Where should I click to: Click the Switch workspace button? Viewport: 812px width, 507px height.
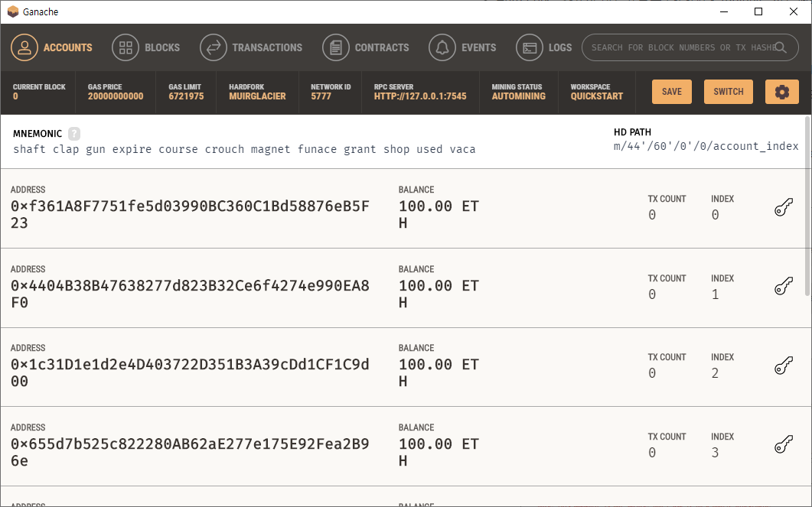tap(728, 92)
